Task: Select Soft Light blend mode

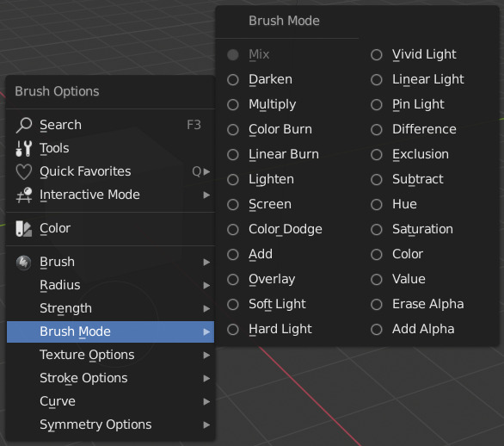Action: [287, 304]
